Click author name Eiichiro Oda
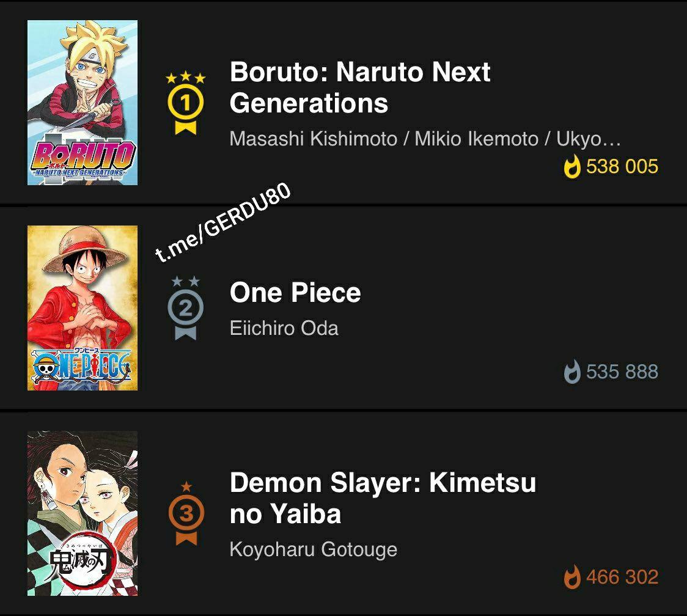The height and width of the screenshot is (616, 687). point(284,328)
